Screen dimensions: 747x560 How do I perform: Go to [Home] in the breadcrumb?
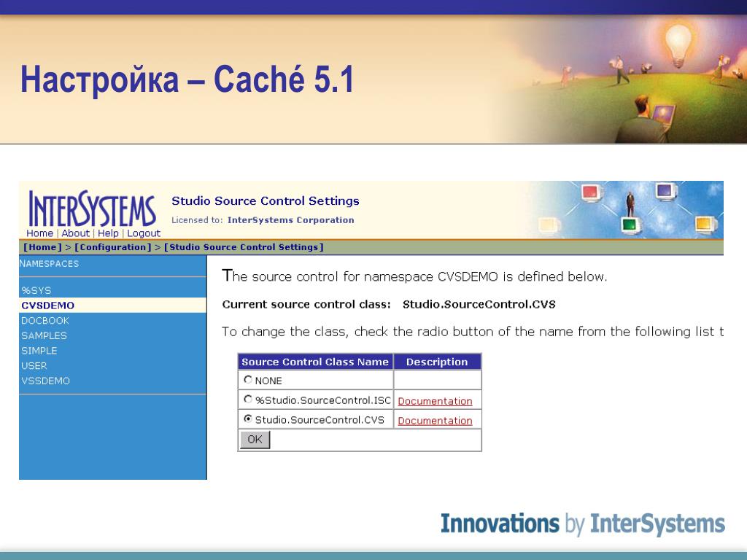pyautogui.click(x=42, y=247)
